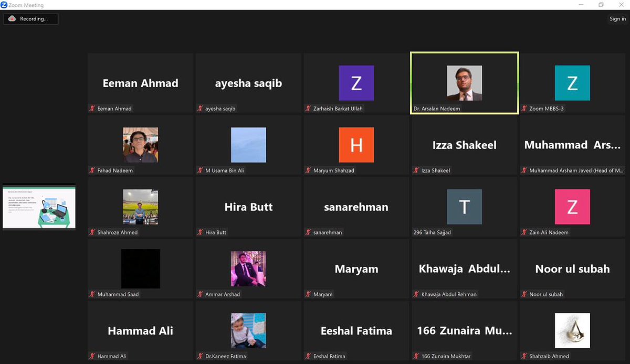This screenshot has width=630, height=364.
Task: Select sanarehman's large name tile
Action: [x=356, y=207]
